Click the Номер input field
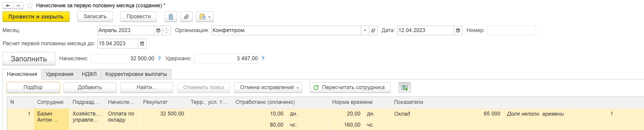 pos(511,30)
